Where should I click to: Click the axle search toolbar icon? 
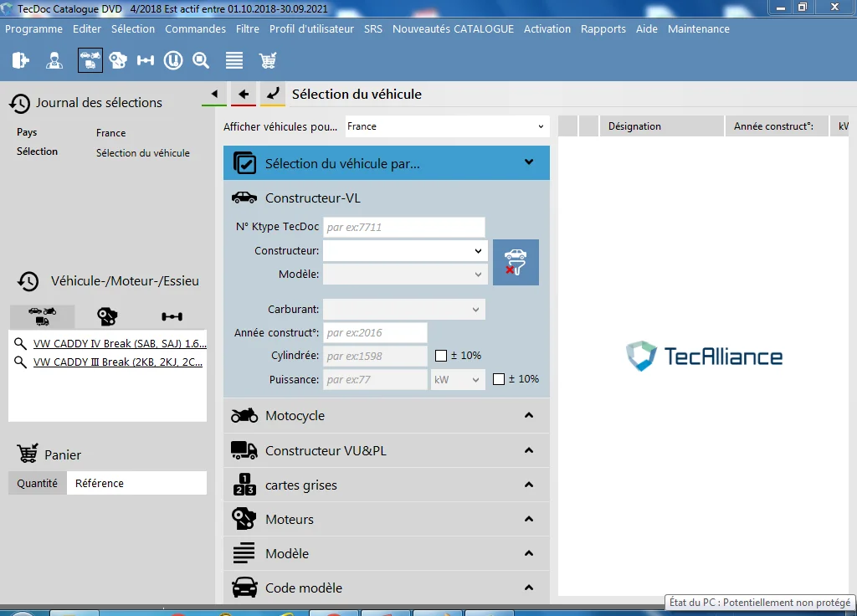tap(146, 60)
